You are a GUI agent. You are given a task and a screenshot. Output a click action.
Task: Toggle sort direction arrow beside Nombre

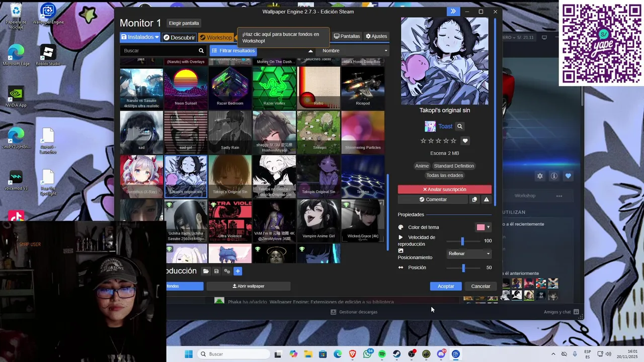coord(310,51)
